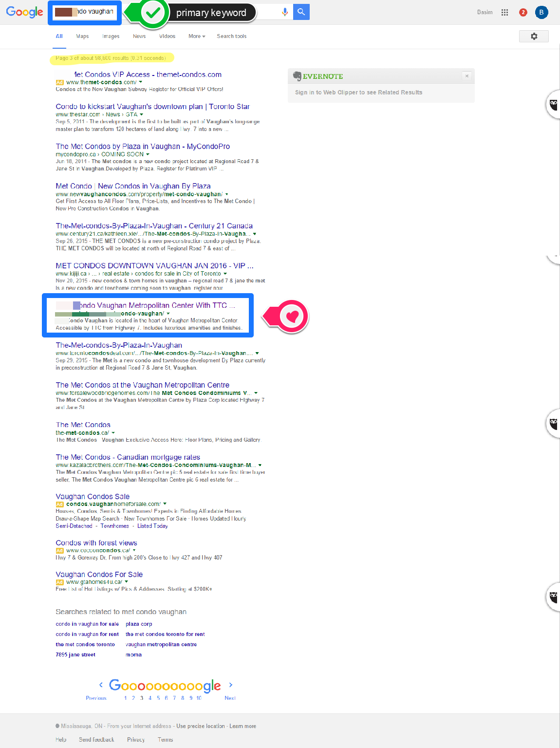Click the Next pagination link
This screenshot has width=560, height=748.
pos(230,698)
